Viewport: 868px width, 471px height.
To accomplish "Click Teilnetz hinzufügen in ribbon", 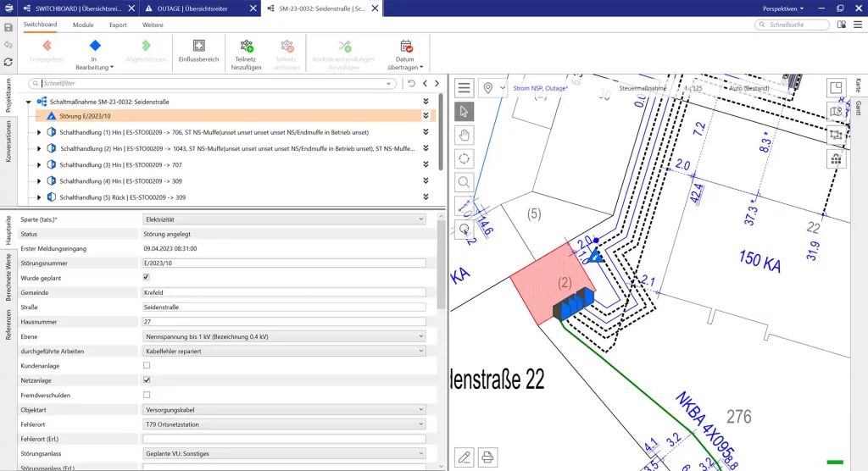I will tap(247, 51).
